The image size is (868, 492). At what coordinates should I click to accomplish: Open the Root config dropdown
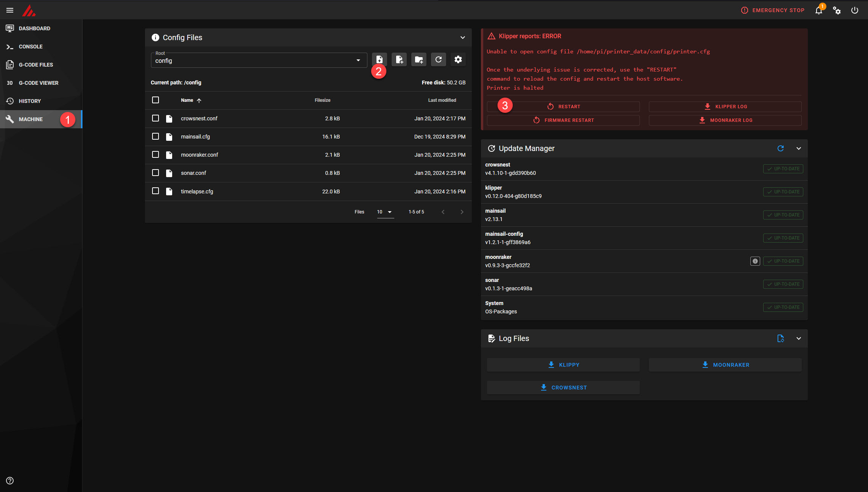(x=259, y=60)
